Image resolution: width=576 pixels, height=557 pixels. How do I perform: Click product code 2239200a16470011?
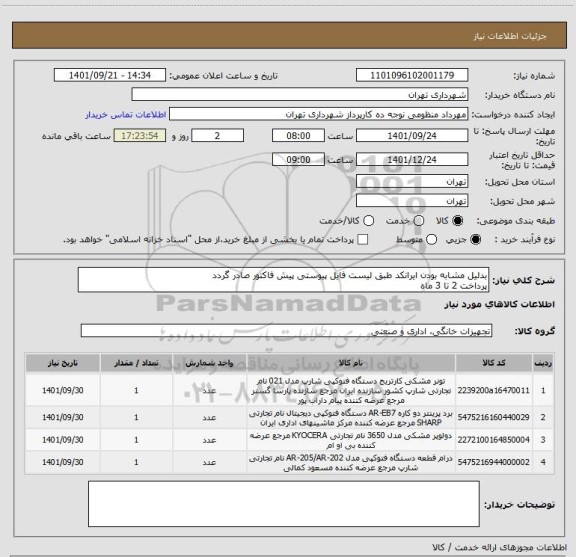click(x=493, y=390)
